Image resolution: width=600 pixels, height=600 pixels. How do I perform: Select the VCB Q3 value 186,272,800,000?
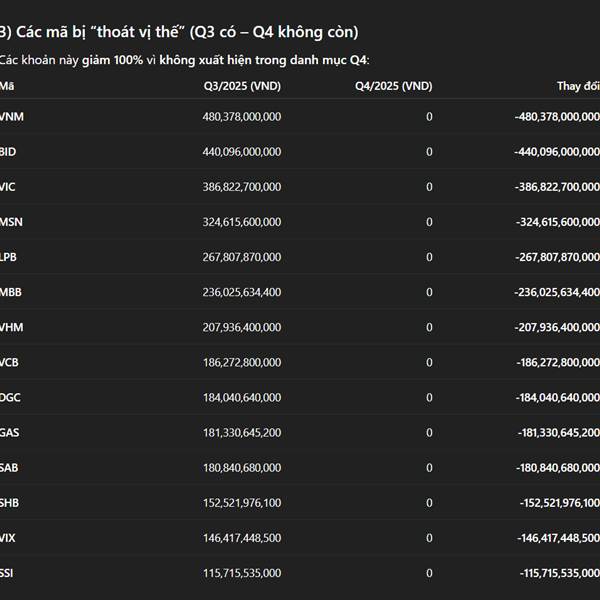click(x=241, y=362)
